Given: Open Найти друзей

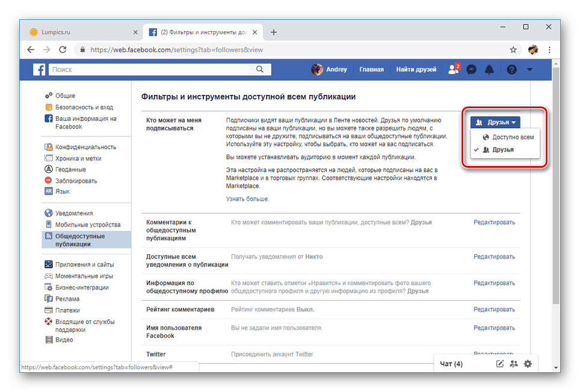Looking at the screenshot, I should click(416, 69).
